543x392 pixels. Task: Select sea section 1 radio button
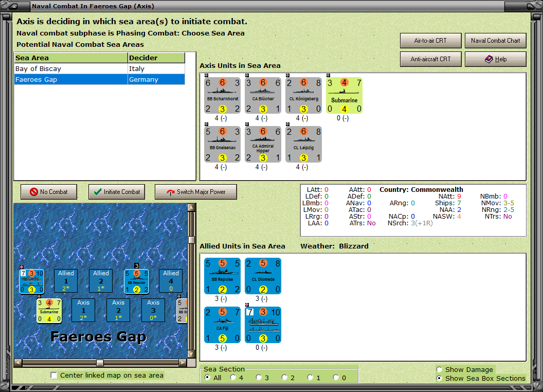310,378
